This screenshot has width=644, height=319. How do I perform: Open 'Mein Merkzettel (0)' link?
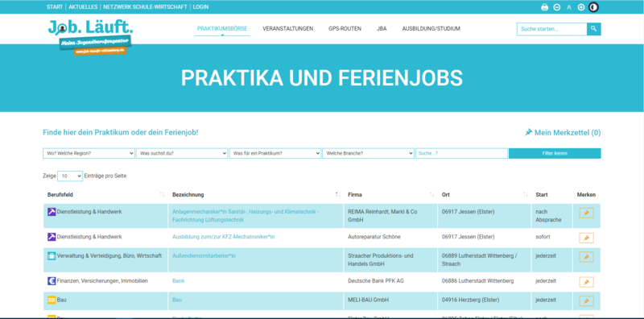click(x=563, y=133)
